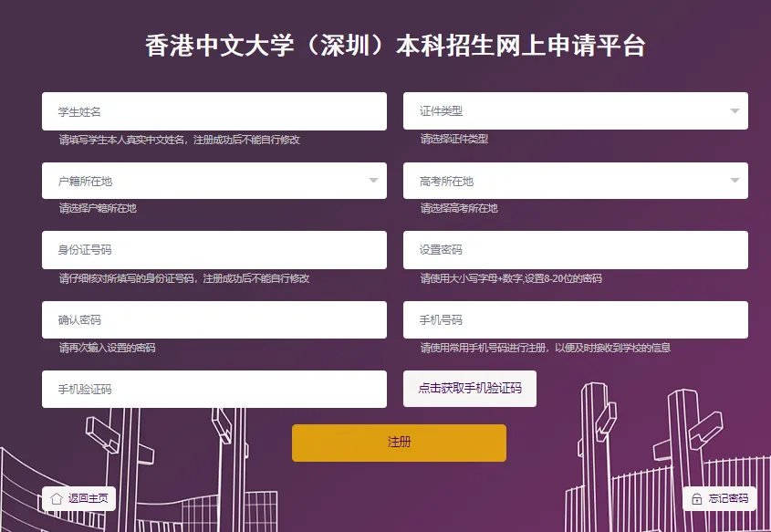Click hint text 请选择户籍所在地
This screenshot has height=532, width=771.
coord(98,208)
